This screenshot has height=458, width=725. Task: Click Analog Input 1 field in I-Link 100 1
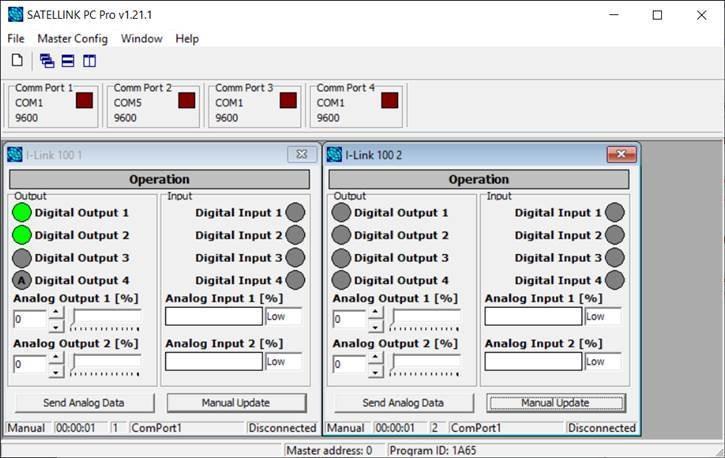(213, 316)
